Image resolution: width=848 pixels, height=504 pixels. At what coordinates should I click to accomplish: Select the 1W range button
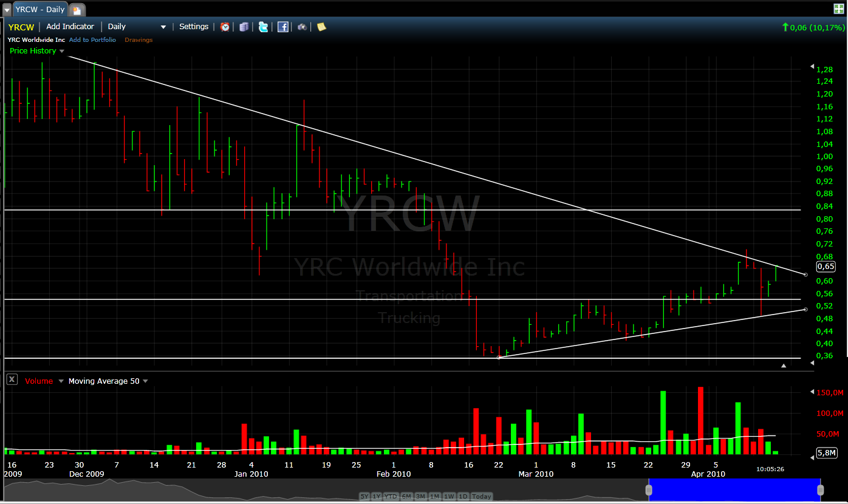pos(450,496)
